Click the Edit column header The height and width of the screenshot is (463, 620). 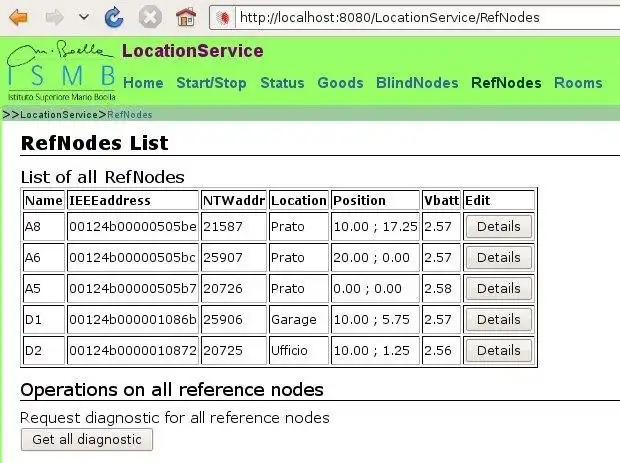coord(499,200)
